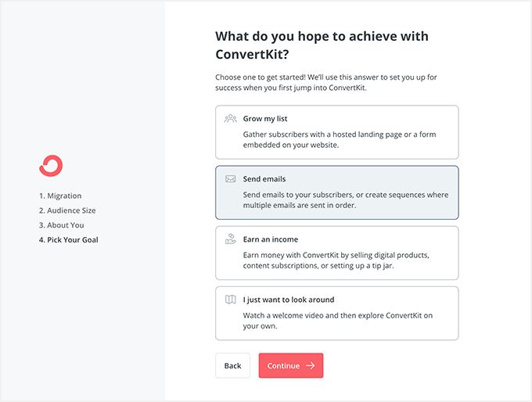
Task: Pick the Earn an income option
Action: [336, 253]
